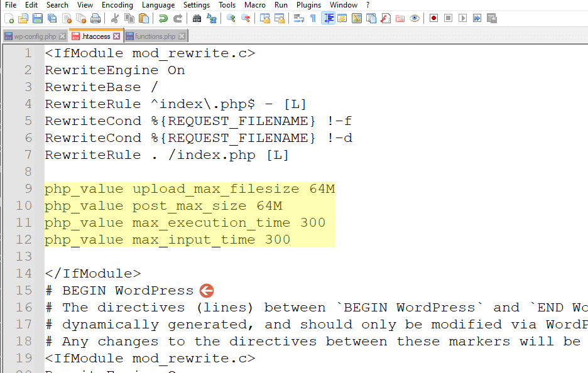Open the Encoding menu
Image resolution: width=588 pixels, height=373 pixels.
(x=117, y=5)
